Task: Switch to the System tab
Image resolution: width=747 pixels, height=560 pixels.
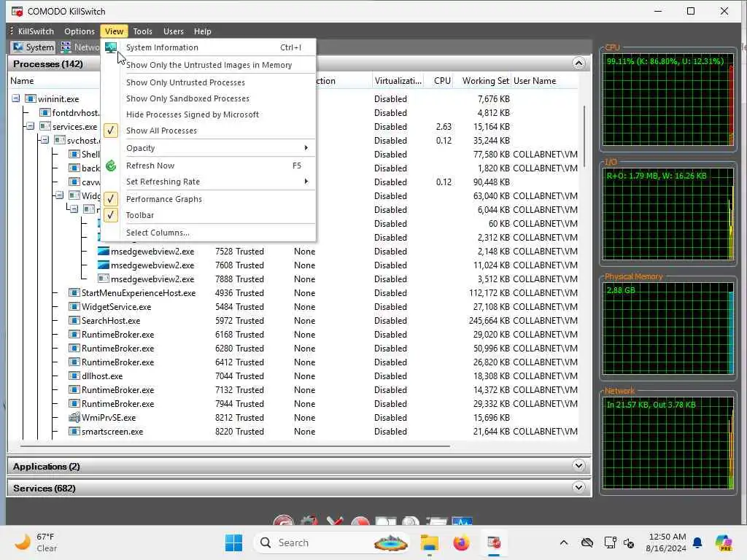Action: tap(34, 47)
